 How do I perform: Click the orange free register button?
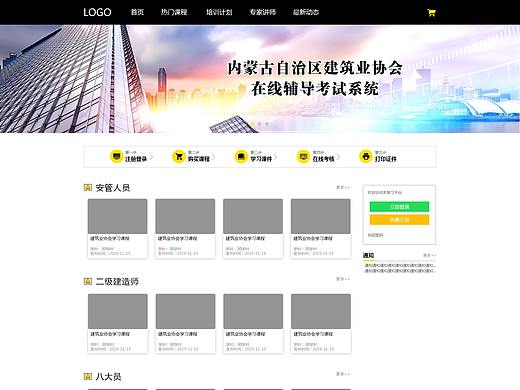(x=399, y=220)
